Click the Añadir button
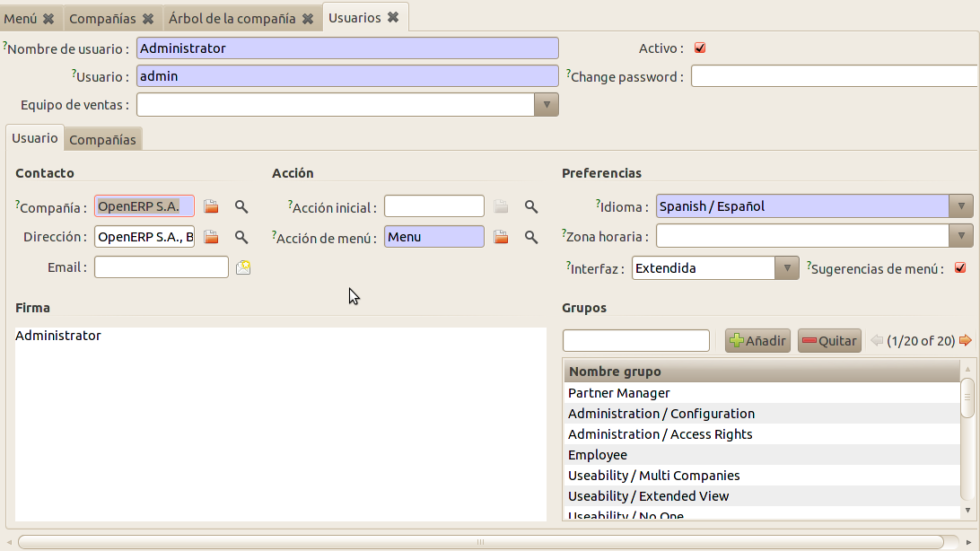Viewport: 980px width, 551px height. pos(757,340)
